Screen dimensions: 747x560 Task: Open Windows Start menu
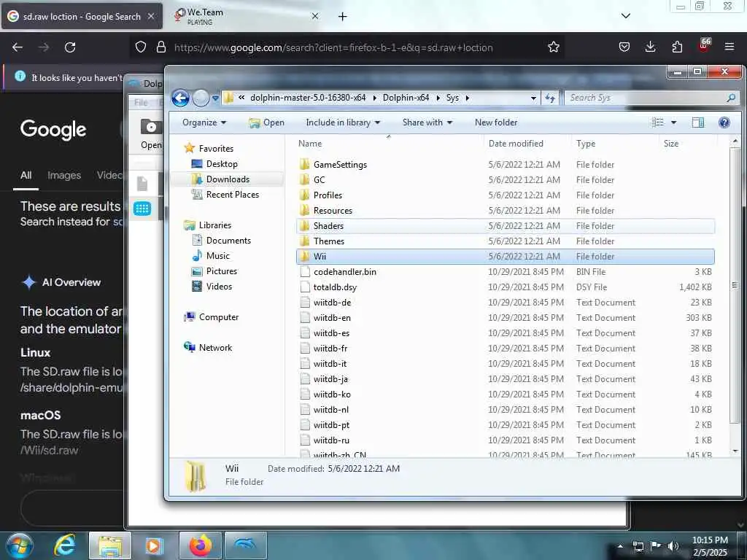18,545
